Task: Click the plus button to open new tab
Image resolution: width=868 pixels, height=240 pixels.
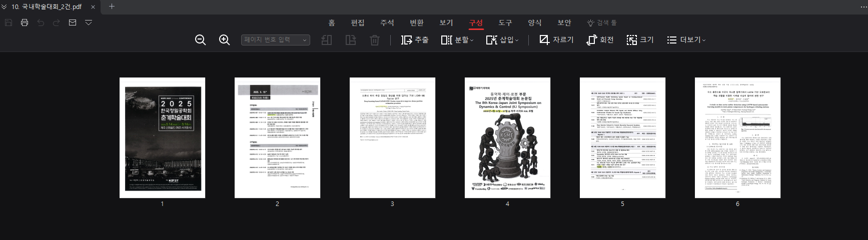Action: click(112, 6)
